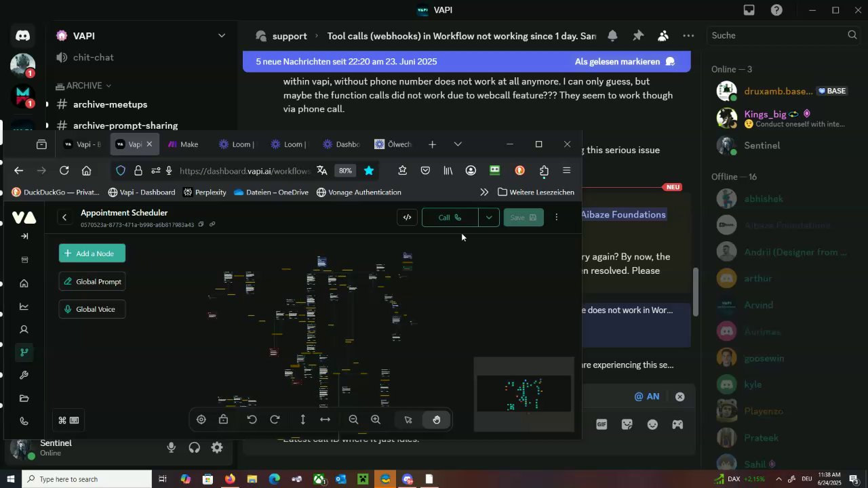Click the Add a Node button
868x488 pixels.
point(92,253)
